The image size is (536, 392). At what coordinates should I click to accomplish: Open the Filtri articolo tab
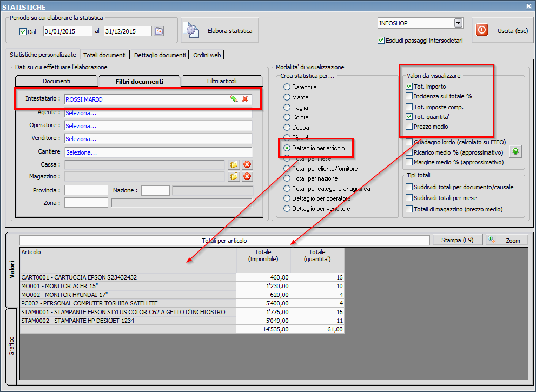(222, 81)
